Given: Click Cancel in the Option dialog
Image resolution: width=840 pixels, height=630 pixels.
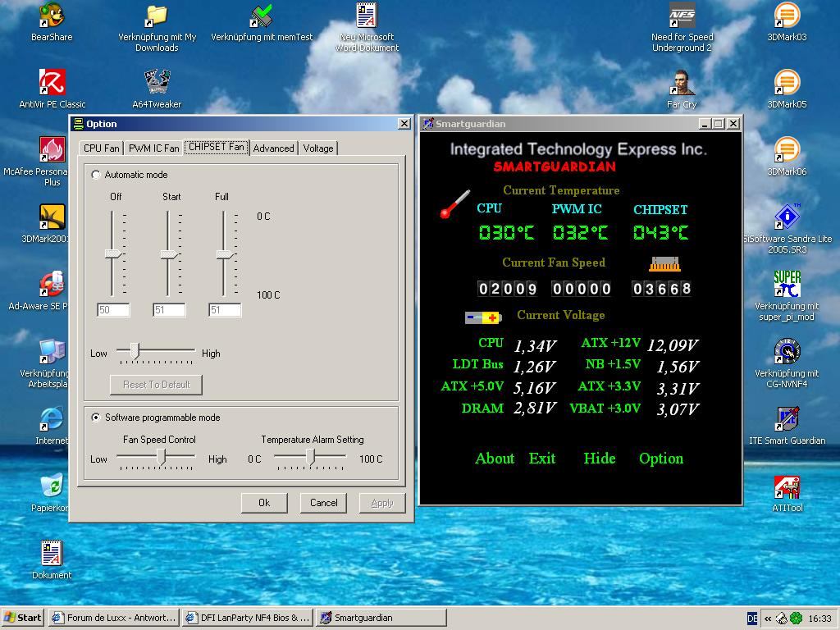Looking at the screenshot, I should [323, 503].
